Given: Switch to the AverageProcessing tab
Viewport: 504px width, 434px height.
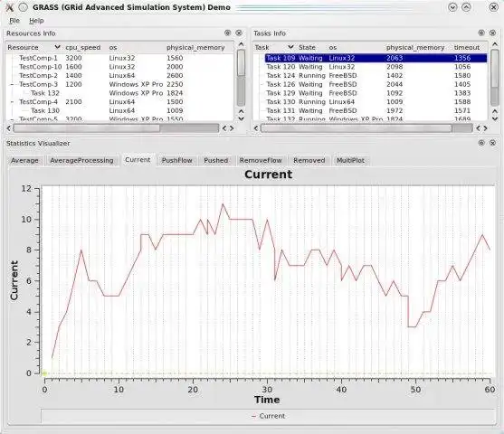Looking at the screenshot, I should pyautogui.click(x=81, y=160).
